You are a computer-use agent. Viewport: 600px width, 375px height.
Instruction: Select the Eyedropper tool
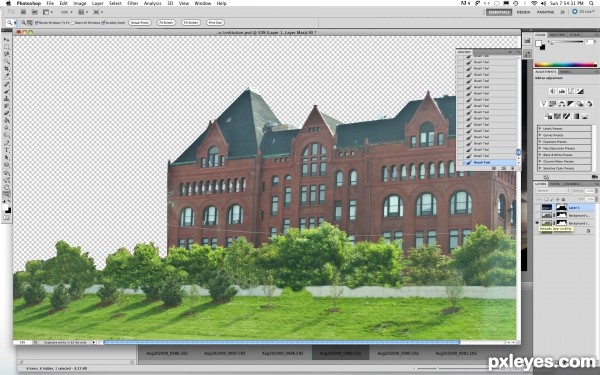pos(7,76)
